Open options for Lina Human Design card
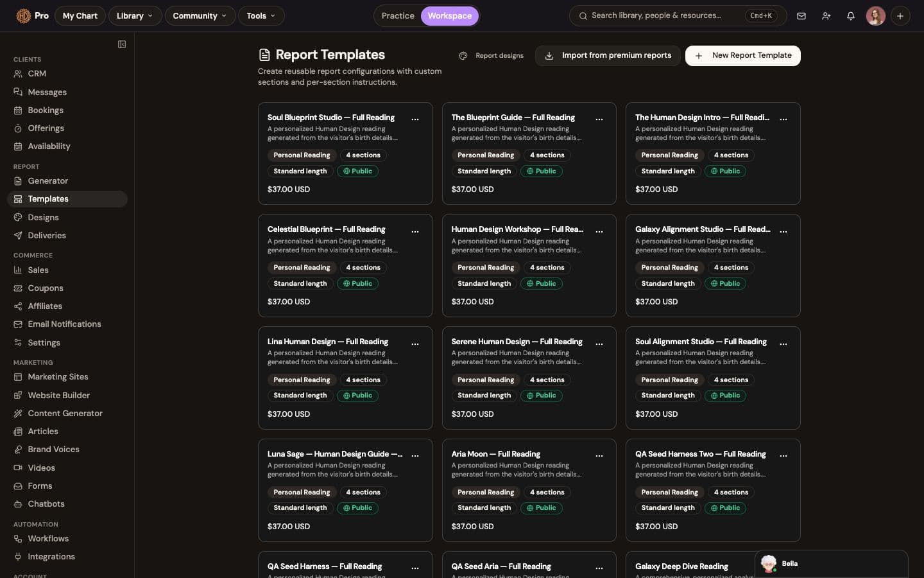 click(415, 344)
